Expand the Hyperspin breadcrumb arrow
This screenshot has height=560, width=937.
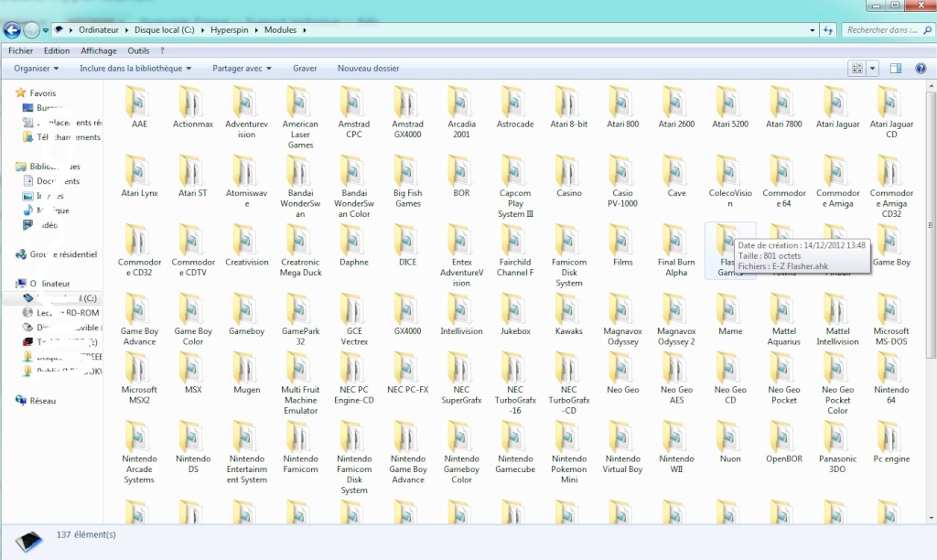click(x=257, y=30)
